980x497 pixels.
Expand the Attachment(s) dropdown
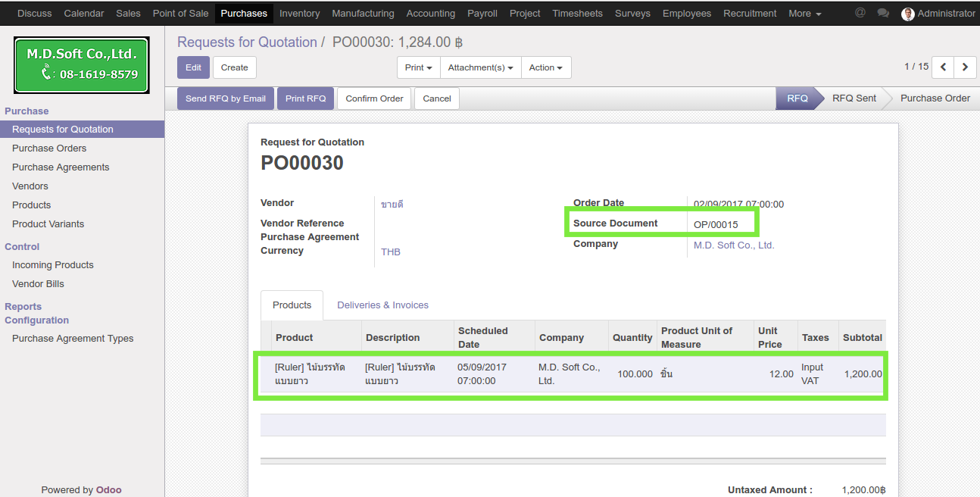(480, 67)
